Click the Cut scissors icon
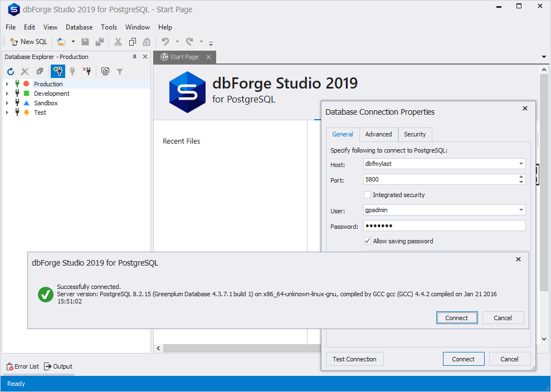 tap(118, 42)
